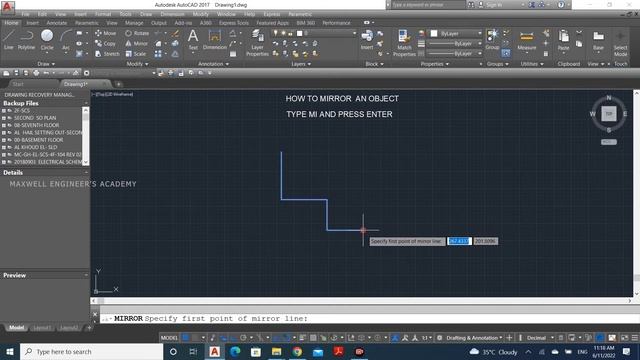Toggle layer freeze sun icon

click(283, 33)
